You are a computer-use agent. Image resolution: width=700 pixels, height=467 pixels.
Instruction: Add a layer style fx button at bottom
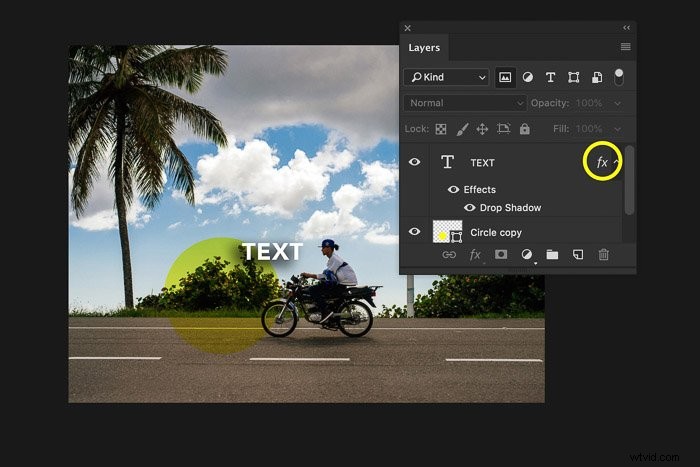475,255
